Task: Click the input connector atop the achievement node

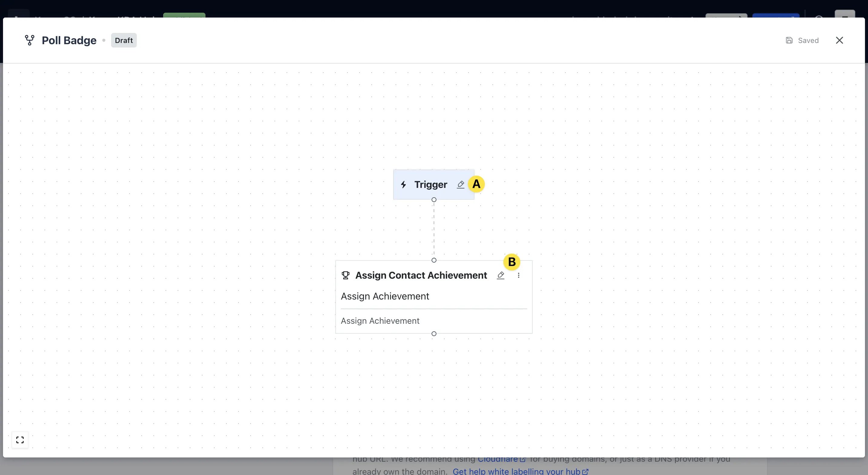Action: [x=434, y=260]
